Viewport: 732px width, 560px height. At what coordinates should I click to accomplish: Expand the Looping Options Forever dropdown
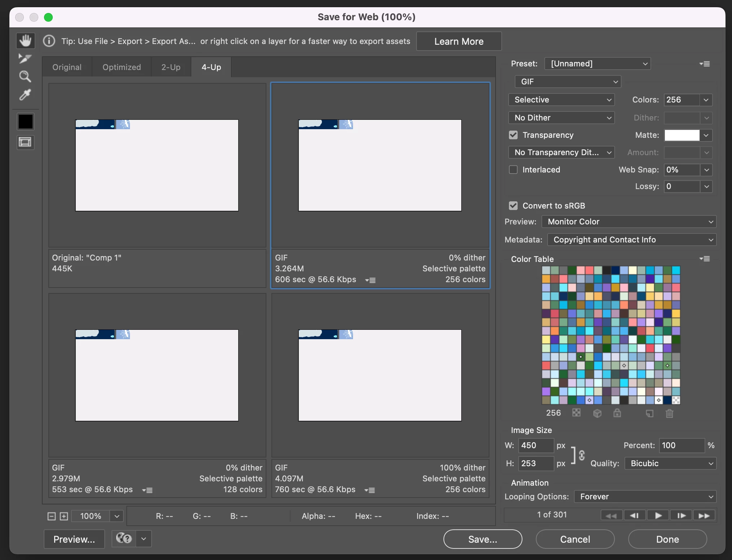[x=645, y=496]
